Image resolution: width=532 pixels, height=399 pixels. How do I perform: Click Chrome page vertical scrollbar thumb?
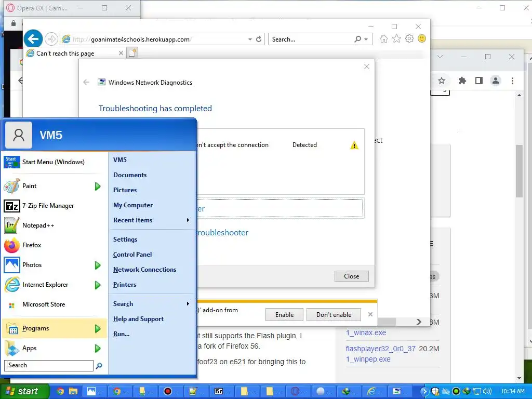tap(519, 170)
